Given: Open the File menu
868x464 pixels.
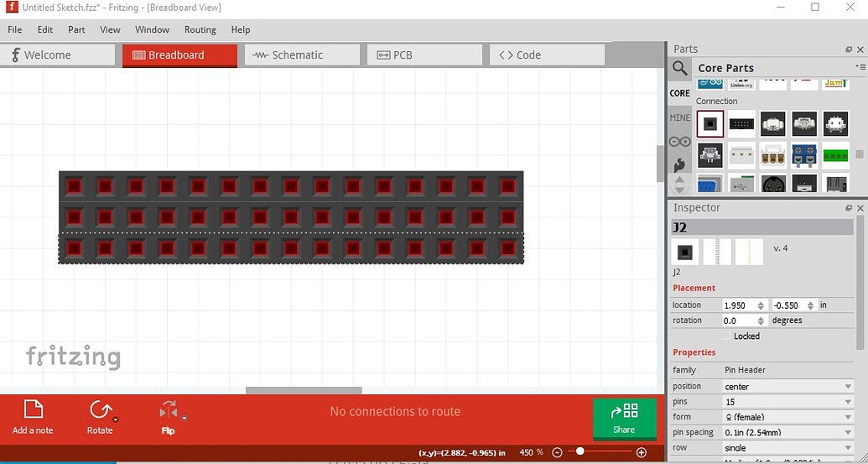Looking at the screenshot, I should click(15, 30).
